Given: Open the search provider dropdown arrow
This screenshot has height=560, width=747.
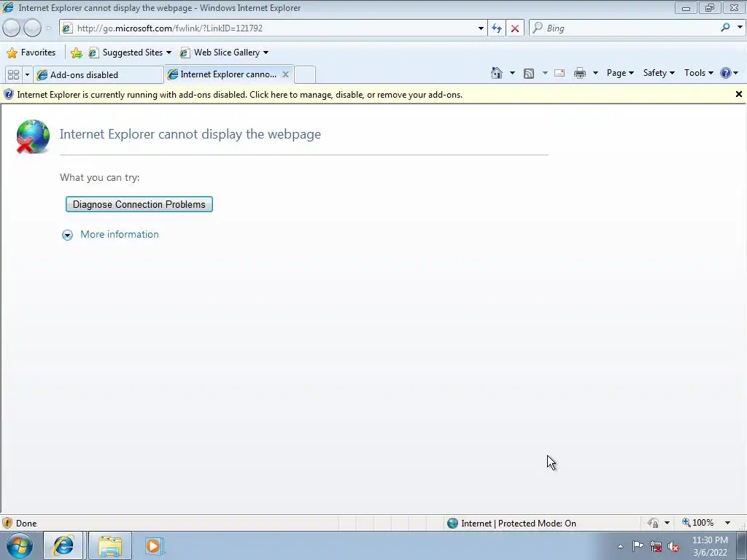Looking at the screenshot, I should [740, 28].
